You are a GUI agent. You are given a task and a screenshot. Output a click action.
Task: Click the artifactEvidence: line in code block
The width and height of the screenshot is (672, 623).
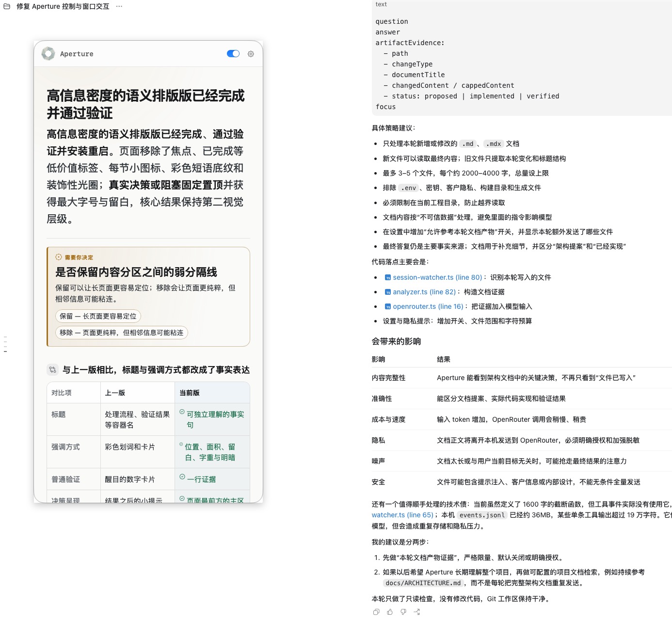[x=410, y=43]
